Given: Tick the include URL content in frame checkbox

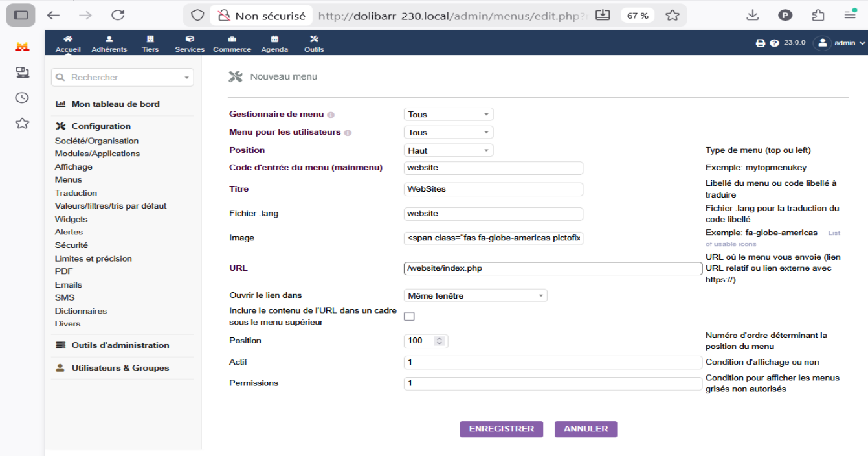Looking at the screenshot, I should pyautogui.click(x=409, y=316).
